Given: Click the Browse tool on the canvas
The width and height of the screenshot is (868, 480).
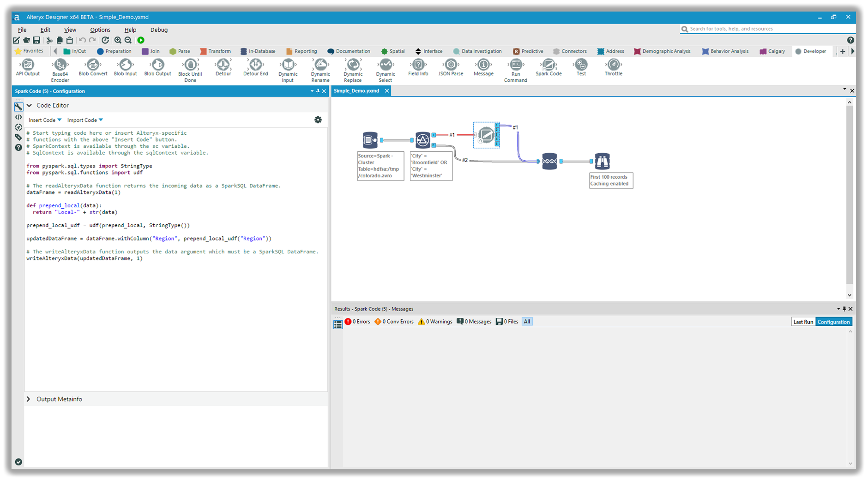Looking at the screenshot, I should 602,161.
